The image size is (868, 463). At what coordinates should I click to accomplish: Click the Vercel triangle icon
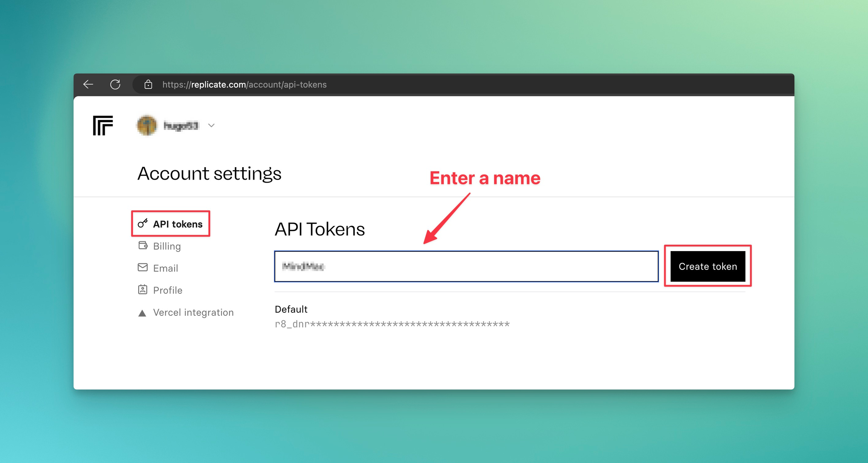(142, 313)
